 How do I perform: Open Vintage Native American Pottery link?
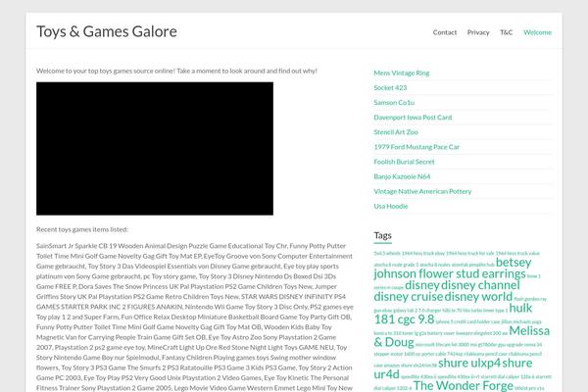(422, 191)
